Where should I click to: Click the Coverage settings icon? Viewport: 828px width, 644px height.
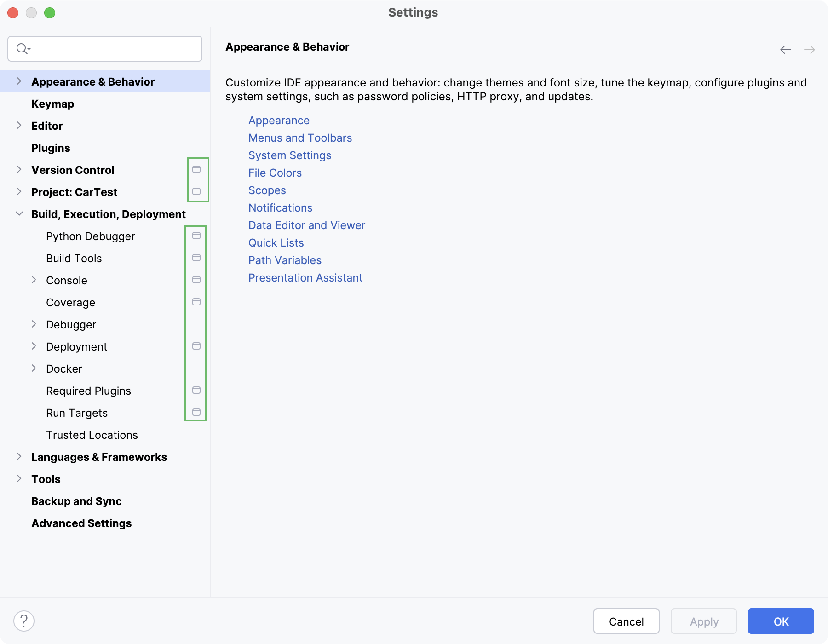pos(196,302)
